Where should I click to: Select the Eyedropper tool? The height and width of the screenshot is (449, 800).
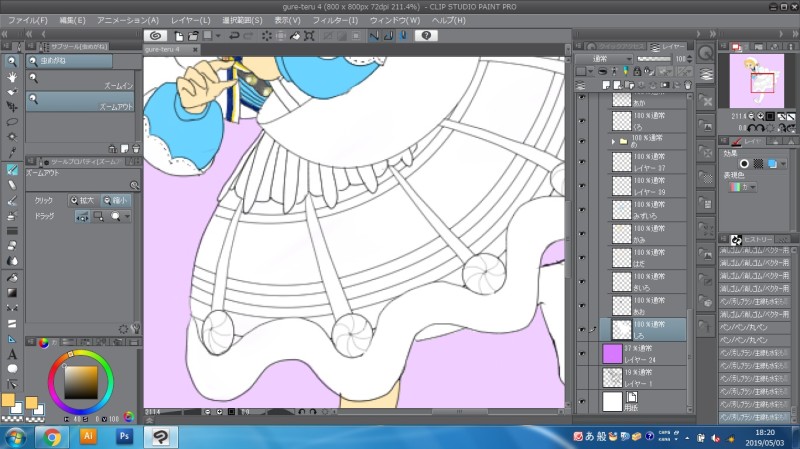click(12, 152)
